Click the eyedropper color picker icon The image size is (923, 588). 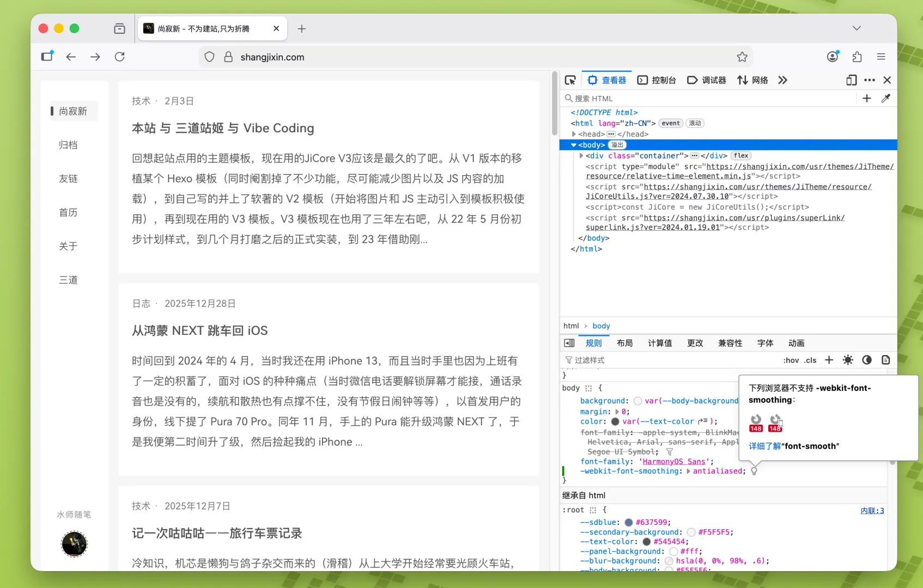click(886, 99)
